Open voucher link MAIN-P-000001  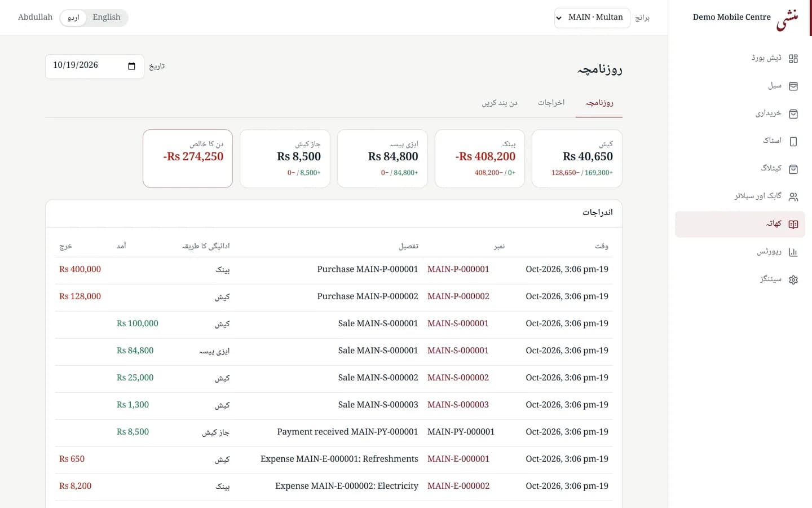[458, 269]
